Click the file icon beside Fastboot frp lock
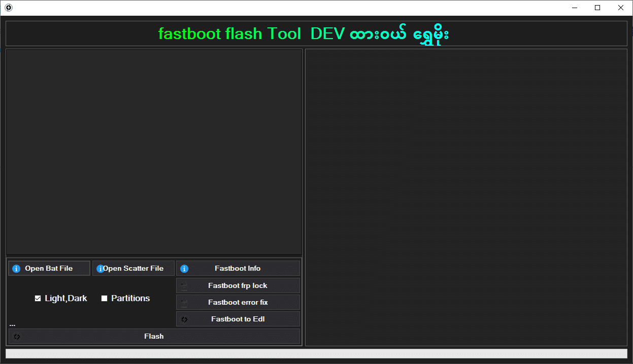This screenshot has height=364, width=633. pyautogui.click(x=184, y=286)
